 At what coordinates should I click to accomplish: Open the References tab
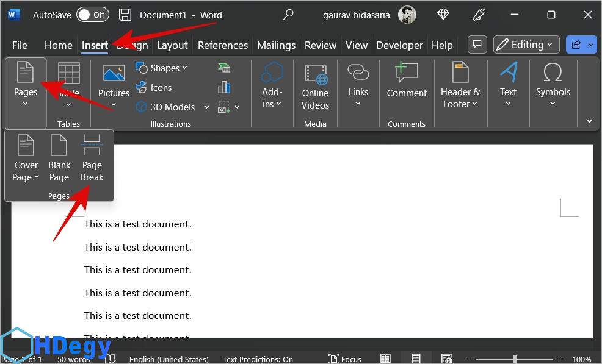point(222,45)
